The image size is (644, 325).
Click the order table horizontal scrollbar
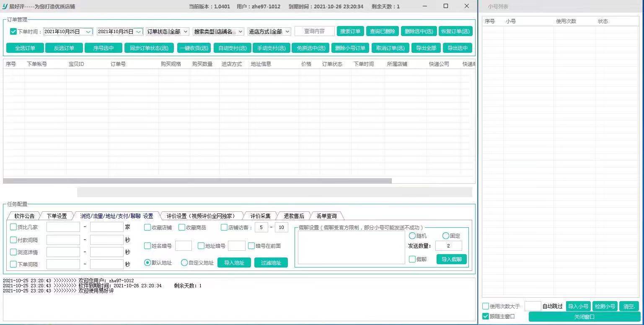click(197, 181)
